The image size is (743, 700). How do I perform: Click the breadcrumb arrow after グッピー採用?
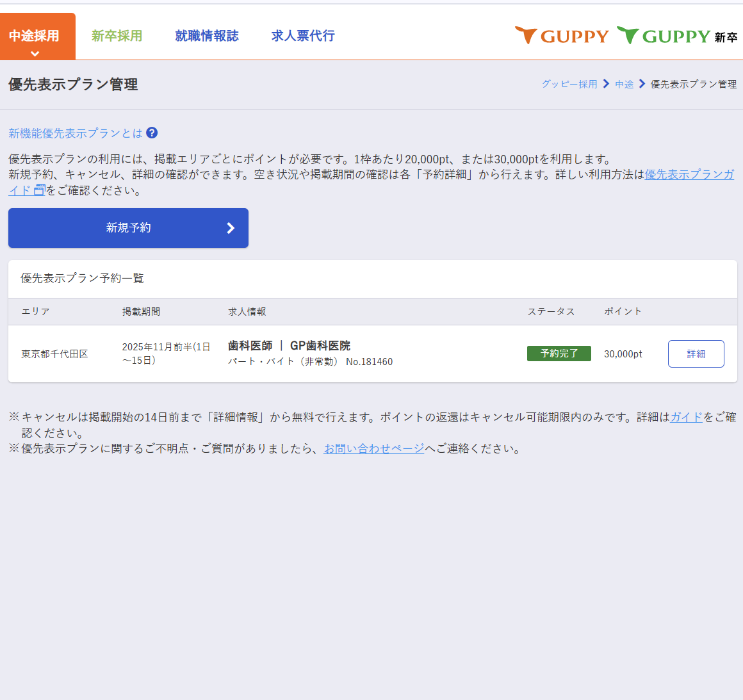606,84
